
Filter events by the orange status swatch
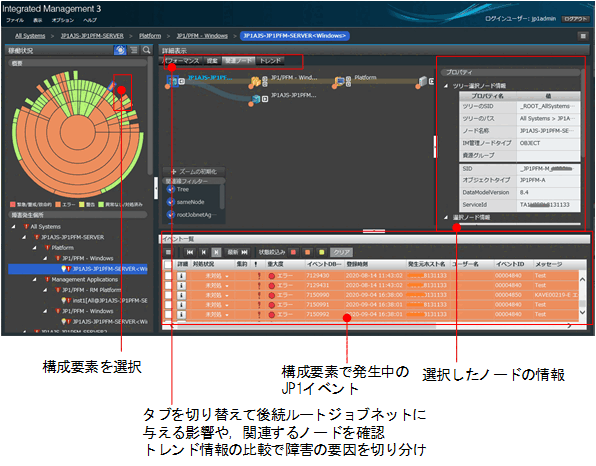click(x=308, y=252)
